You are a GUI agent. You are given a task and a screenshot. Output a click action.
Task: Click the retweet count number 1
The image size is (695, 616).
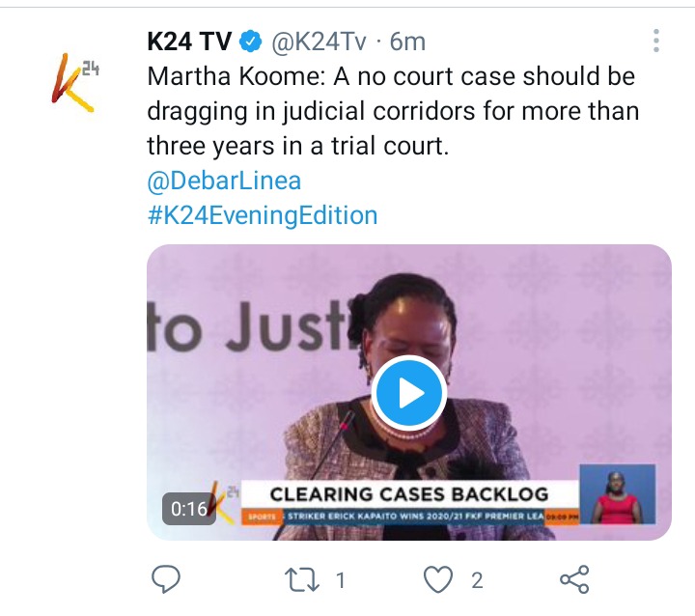(x=340, y=580)
